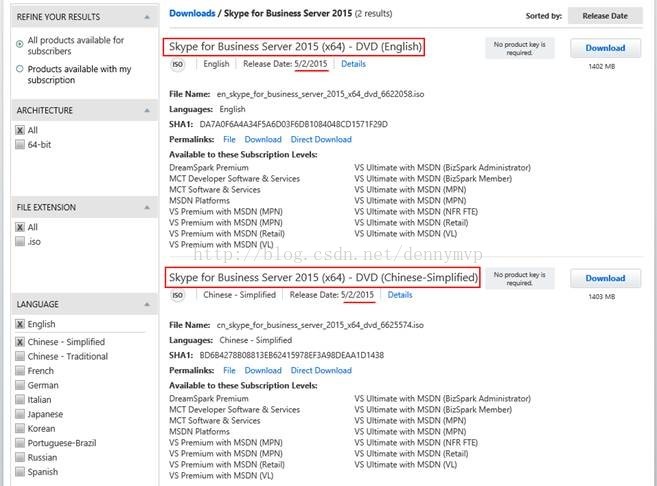The width and height of the screenshot is (657, 486).
Task: Click Chinese DVD's VS Ultimate with MSDN (Retail)
Action: (411, 454)
